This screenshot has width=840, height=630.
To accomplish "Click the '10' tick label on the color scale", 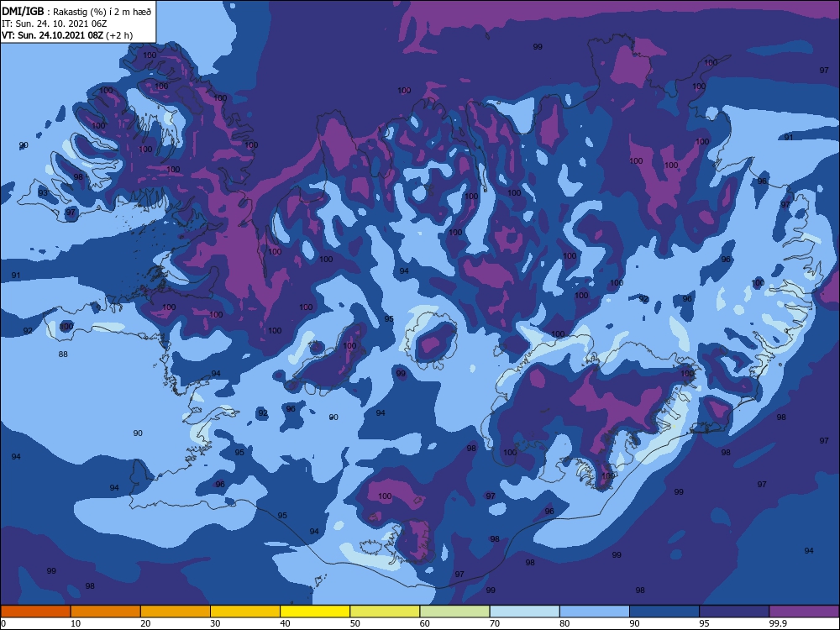I will click(76, 623).
